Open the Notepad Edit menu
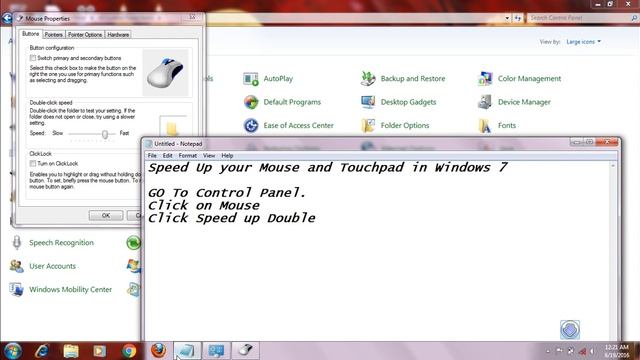The image size is (640, 360). [167, 156]
